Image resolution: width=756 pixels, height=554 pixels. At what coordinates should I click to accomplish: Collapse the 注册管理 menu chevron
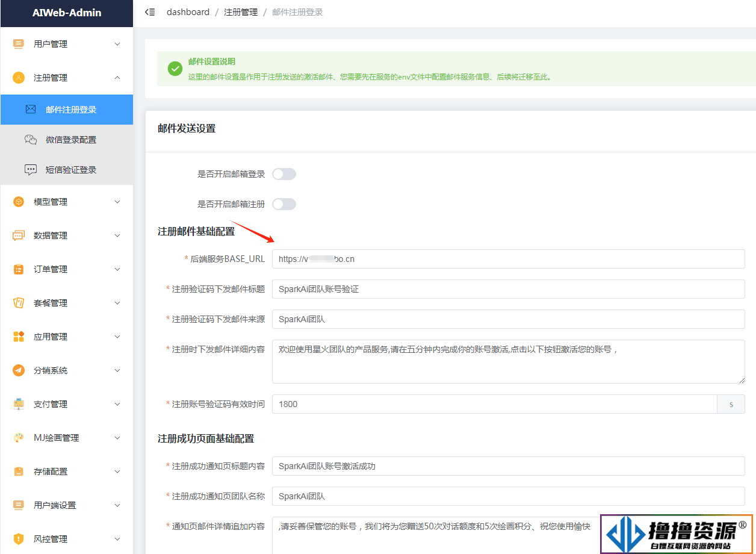click(117, 78)
